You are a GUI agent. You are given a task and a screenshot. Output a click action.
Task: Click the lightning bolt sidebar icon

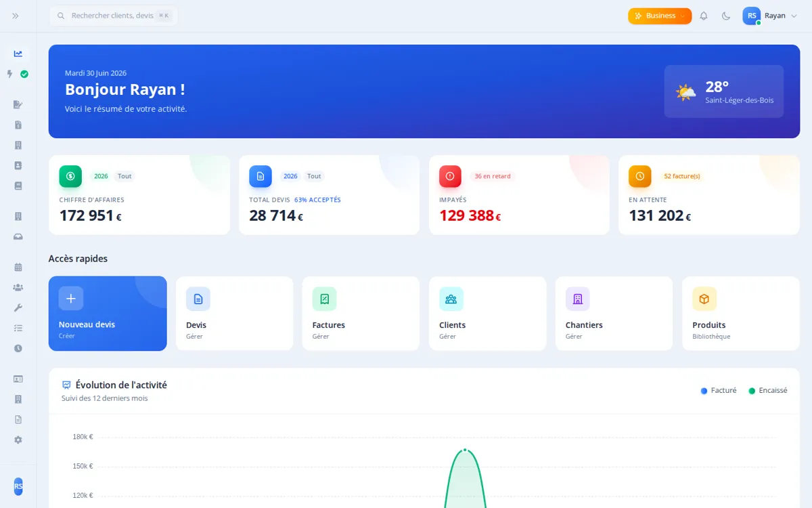[10, 74]
